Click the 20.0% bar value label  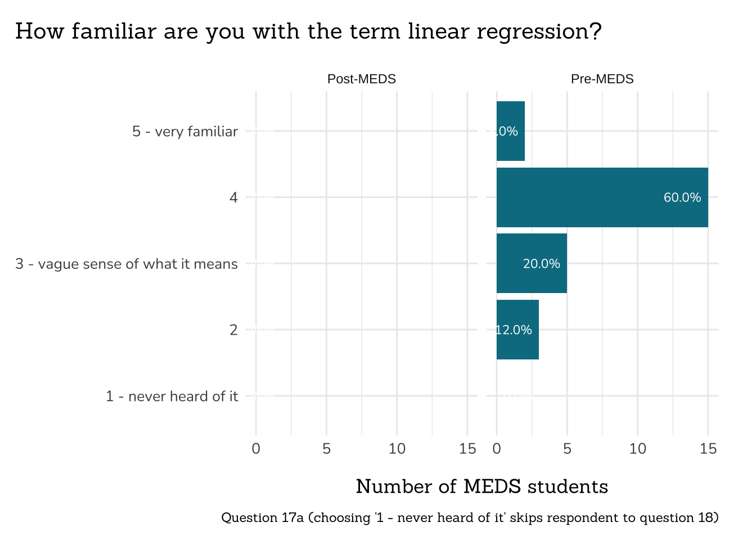(x=541, y=264)
